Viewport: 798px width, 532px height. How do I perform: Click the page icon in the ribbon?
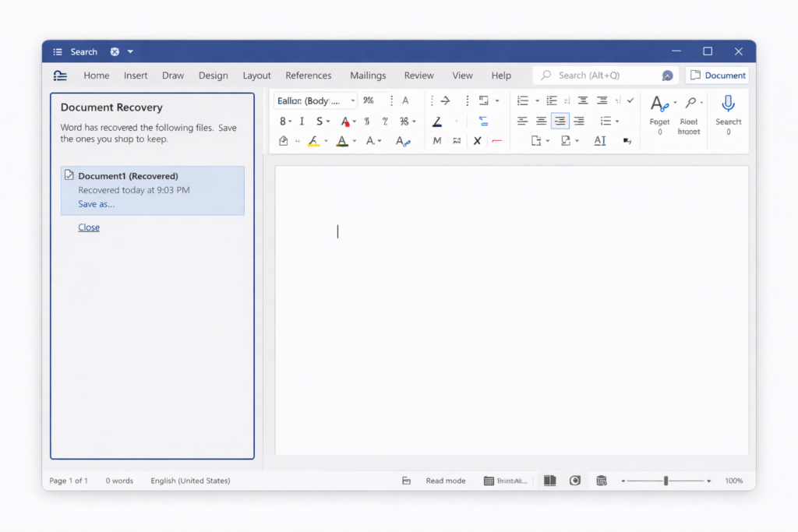[x=535, y=141]
